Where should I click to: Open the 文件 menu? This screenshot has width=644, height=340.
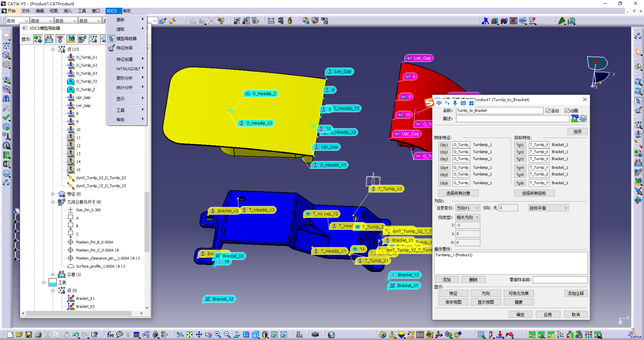(x=25, y=11)
